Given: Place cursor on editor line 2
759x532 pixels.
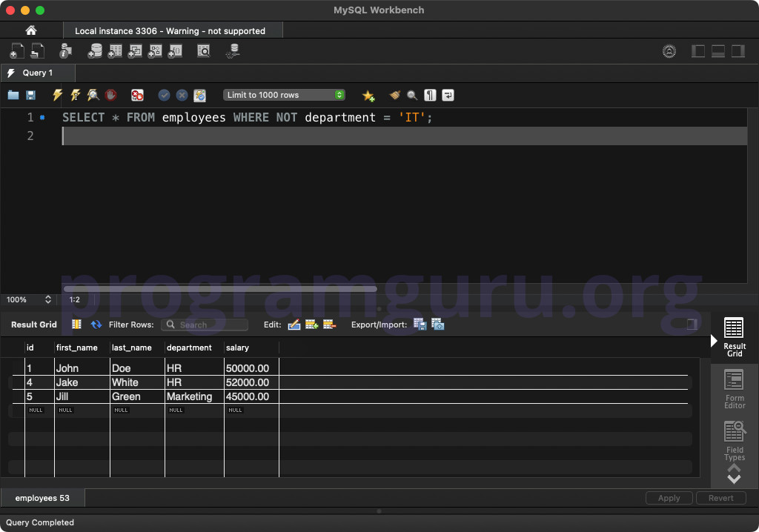Looking at the screenshot, I should (404, 136).
